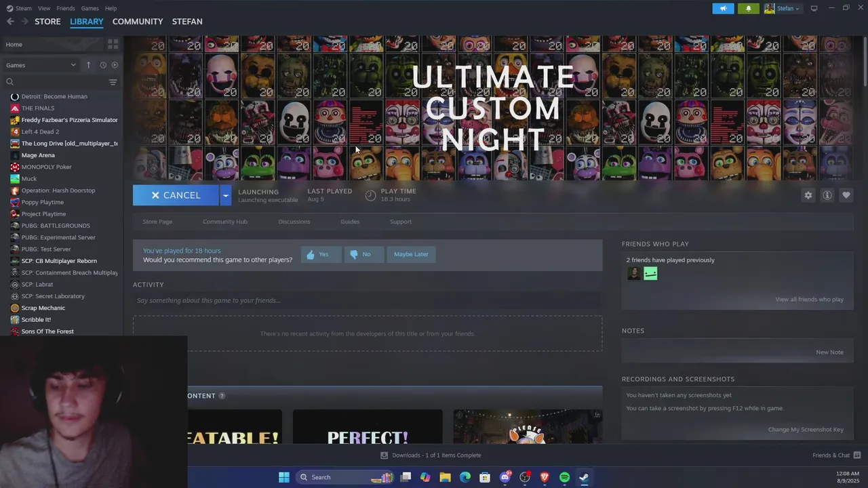The image size is (868, 488).
Task: Click Change My Screenshot Key
Action: tap(806, 430)
